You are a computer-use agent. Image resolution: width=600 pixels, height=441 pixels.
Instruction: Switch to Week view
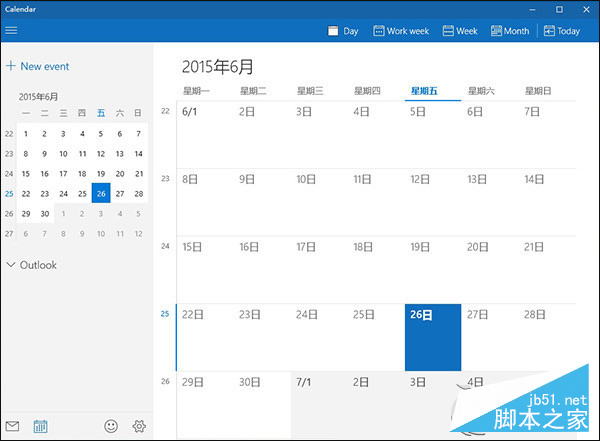460,31
